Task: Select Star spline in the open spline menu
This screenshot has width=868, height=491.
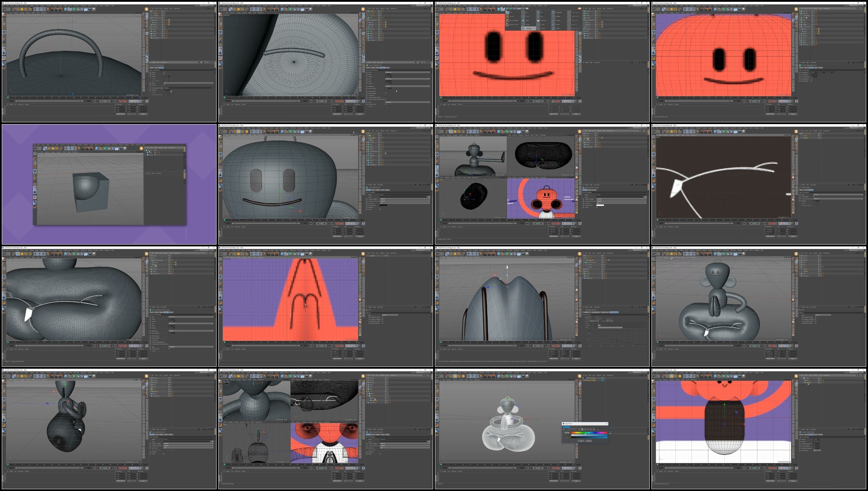Action: tap(540, 12)
